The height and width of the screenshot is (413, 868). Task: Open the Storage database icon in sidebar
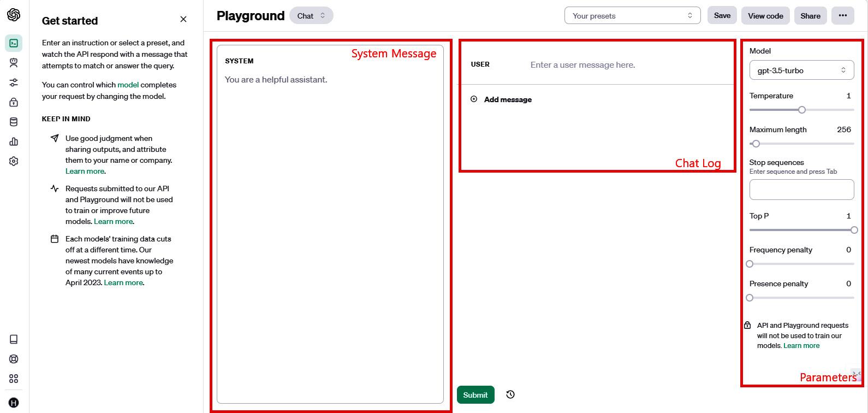click(x=14, y=122)
